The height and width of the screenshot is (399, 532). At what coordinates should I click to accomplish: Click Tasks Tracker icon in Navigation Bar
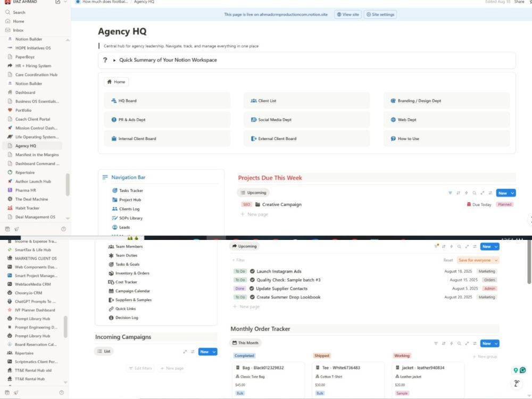point(115,190)
